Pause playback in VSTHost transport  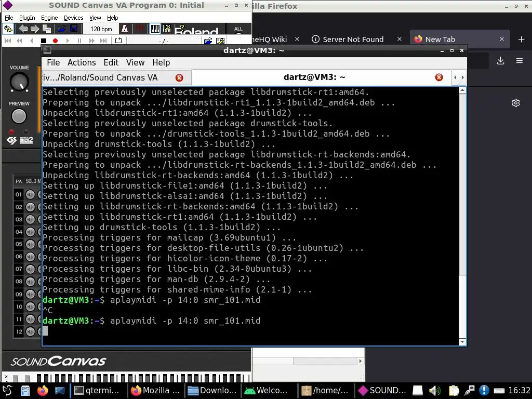pyautogui.click(x=79, y=41)
